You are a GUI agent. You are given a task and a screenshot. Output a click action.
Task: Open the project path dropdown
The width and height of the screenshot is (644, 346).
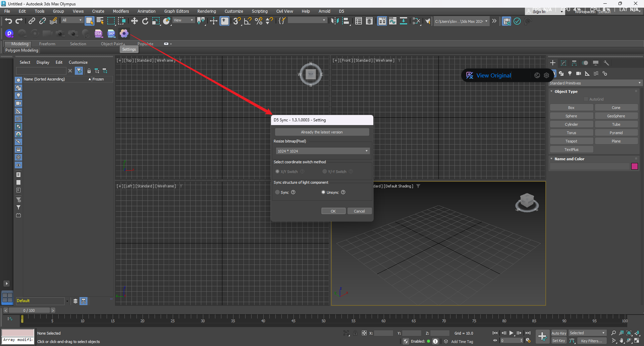click(461, 21)
